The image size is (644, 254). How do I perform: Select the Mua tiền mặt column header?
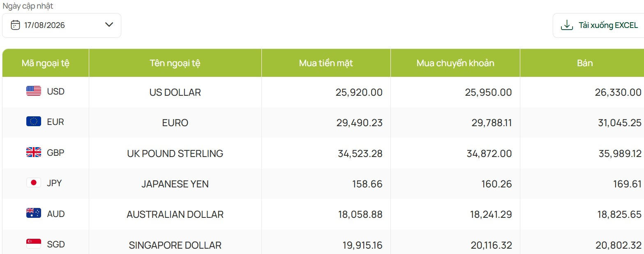(326, 63)
